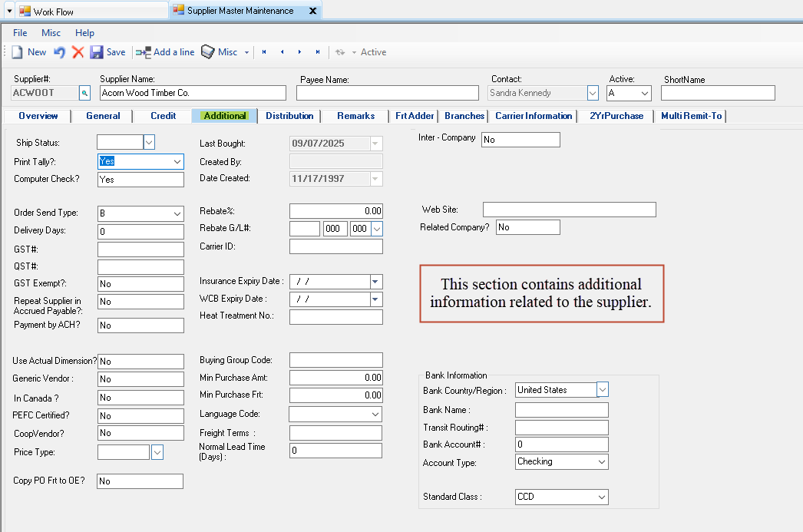803x532 pixels.
Task: Expand the Print Tally dropdown
Action: pyautogui.click(x=177, y=162)
